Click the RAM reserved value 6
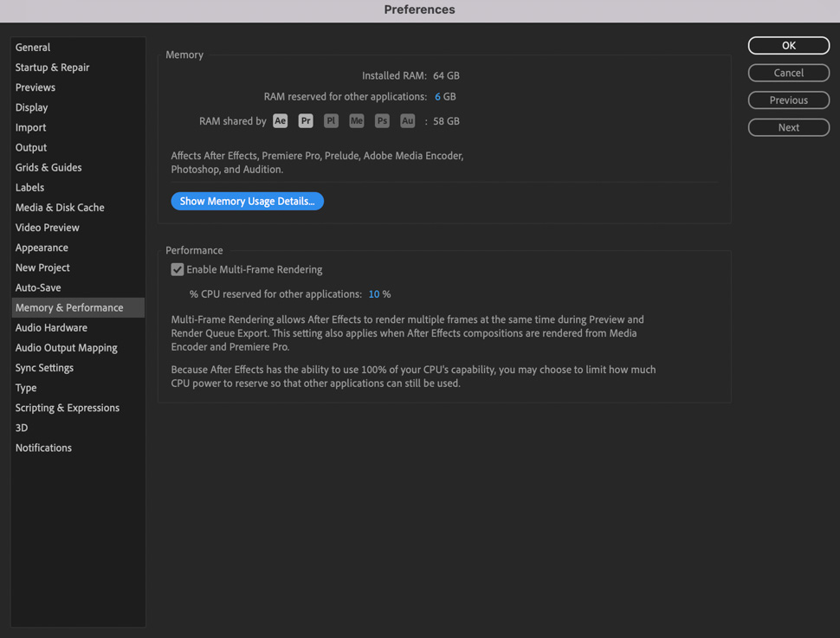 point(437,96)
